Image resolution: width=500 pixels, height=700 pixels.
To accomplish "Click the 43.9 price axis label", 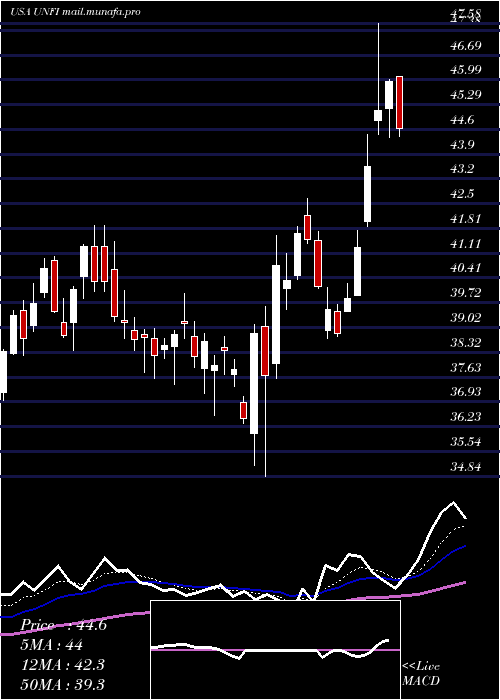I will (x=463, y=145).
